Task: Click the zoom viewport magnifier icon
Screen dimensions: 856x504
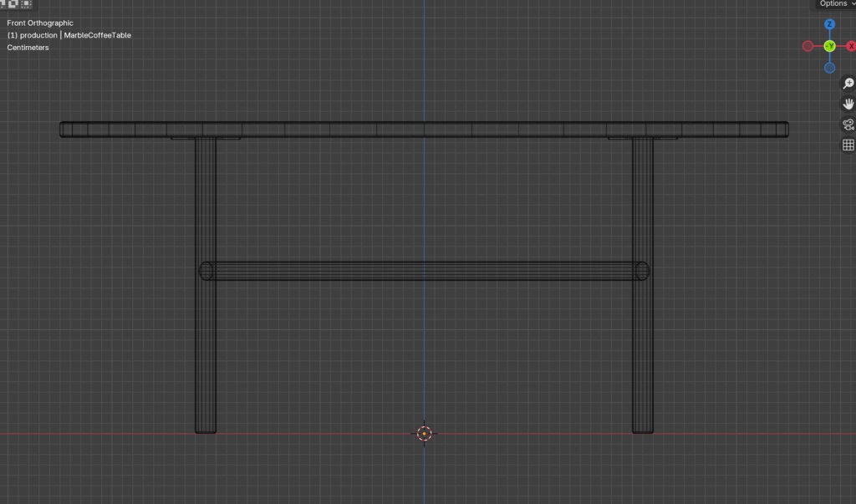Action: tap(848, 84)
